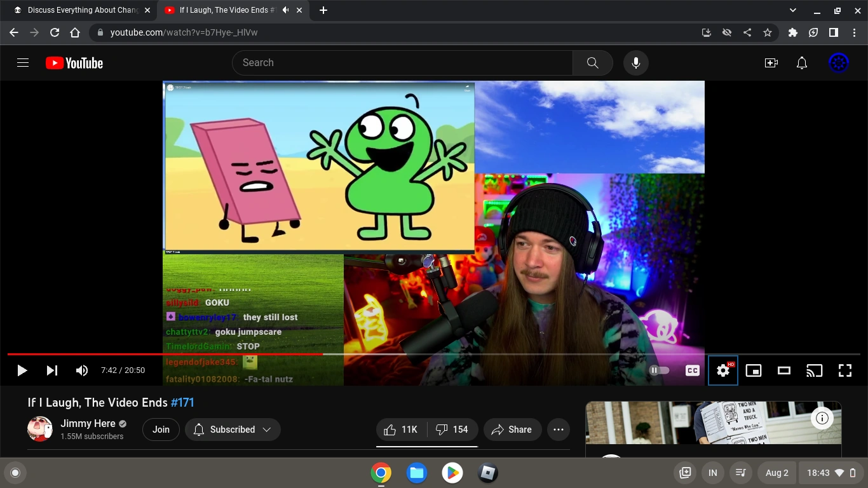Cast video with Play on TV
This screenshot has height=488, width=868.
(815, 370)
